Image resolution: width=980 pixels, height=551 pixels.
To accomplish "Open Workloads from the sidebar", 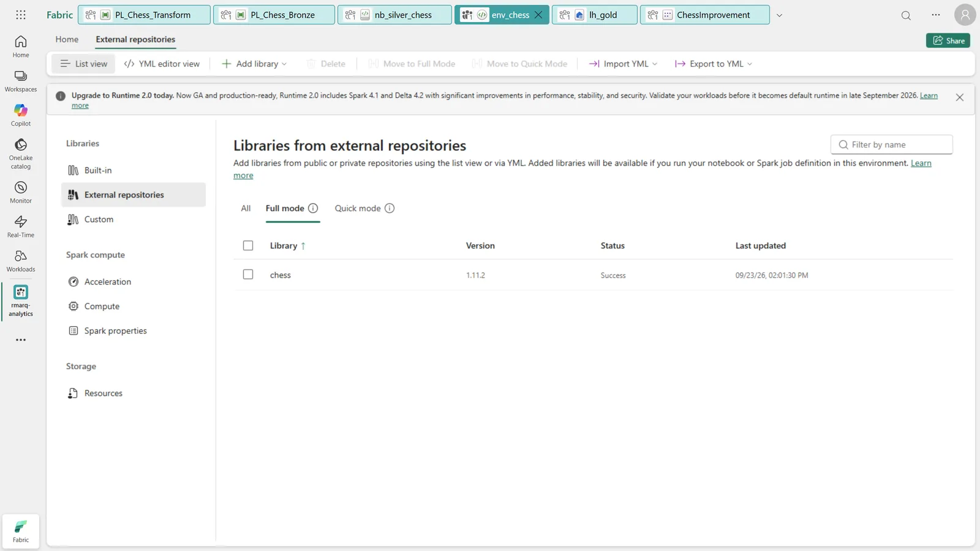I will point(21,261).
